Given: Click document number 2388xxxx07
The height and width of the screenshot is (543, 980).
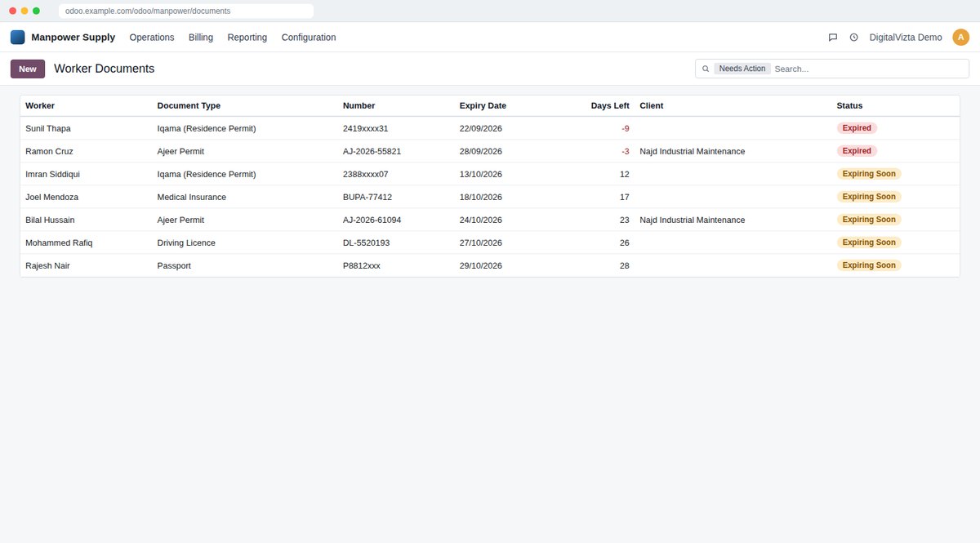Looking at the screenshot, I should [x=365, y=174].
